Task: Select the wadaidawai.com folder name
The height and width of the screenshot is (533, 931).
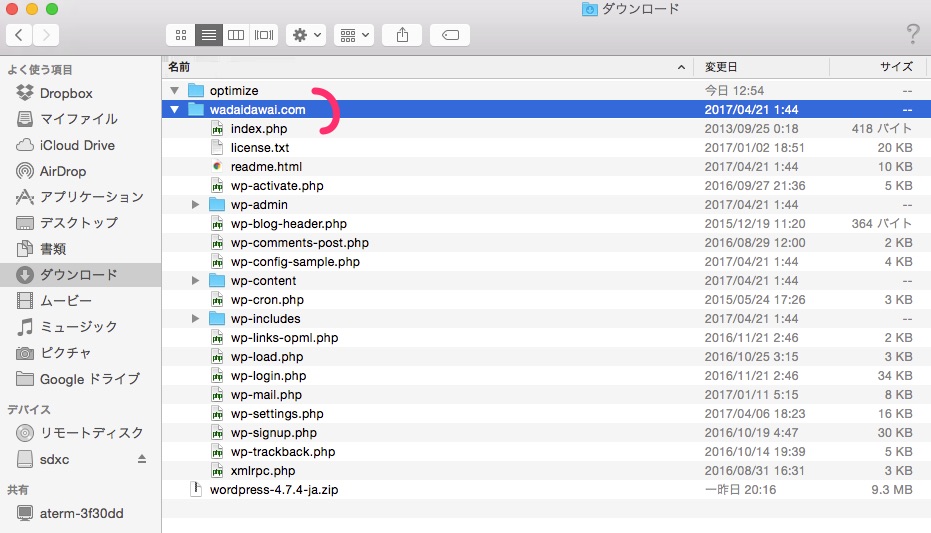Action: coord(257,110)
